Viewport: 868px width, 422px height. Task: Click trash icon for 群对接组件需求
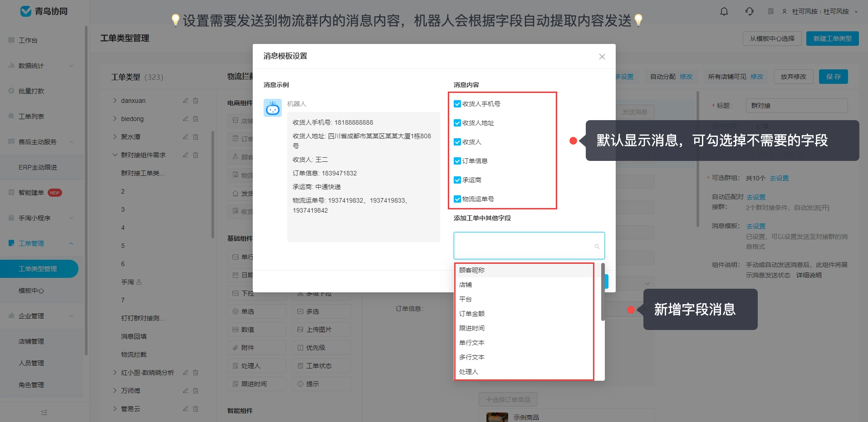coord(196,155)
